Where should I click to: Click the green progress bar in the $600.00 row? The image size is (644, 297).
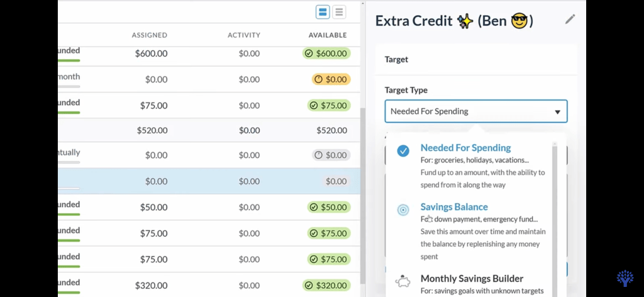pyautogui.click(x=69, y=61)
